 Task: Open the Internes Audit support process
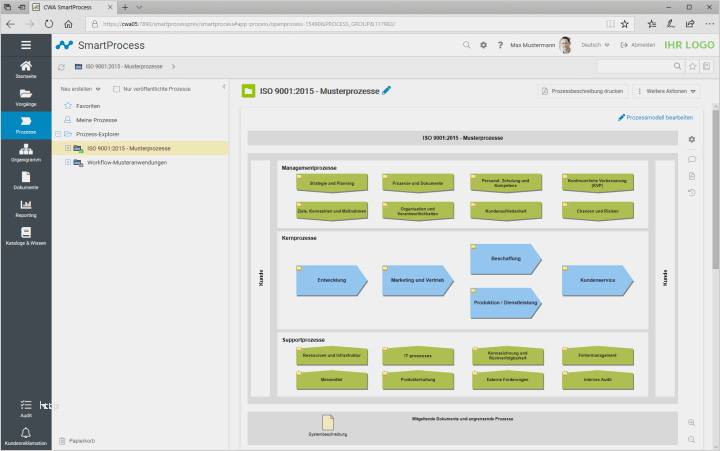(597, 380)
